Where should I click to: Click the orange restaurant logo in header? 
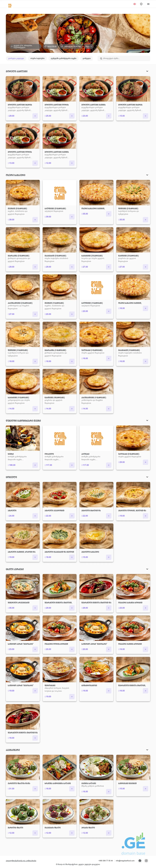10,5
